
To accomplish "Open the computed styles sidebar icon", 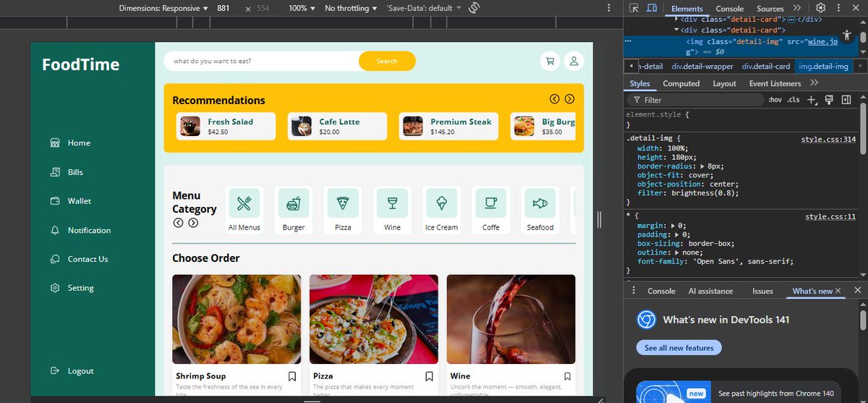I will pos(846,100).
